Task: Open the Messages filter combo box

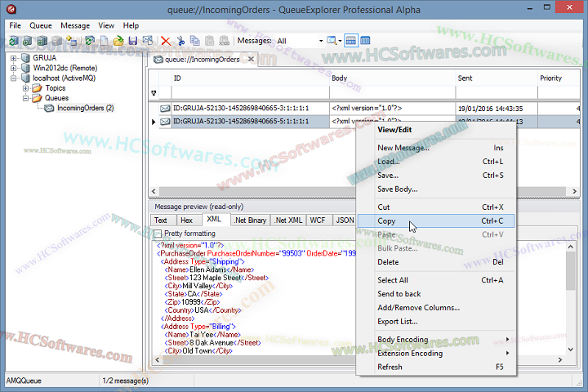Action: point(300,41)
